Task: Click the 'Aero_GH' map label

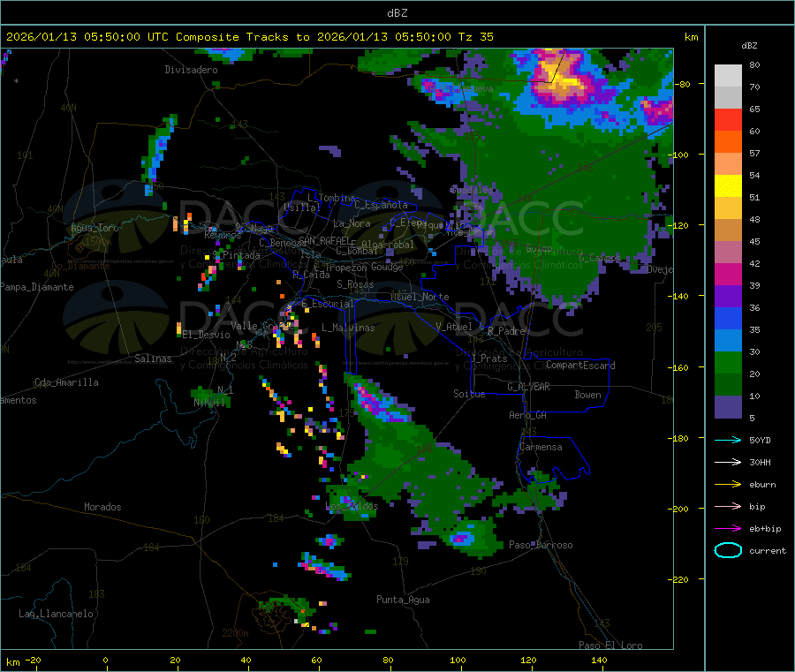Action: pyautogui.click(x=528, y=415)
